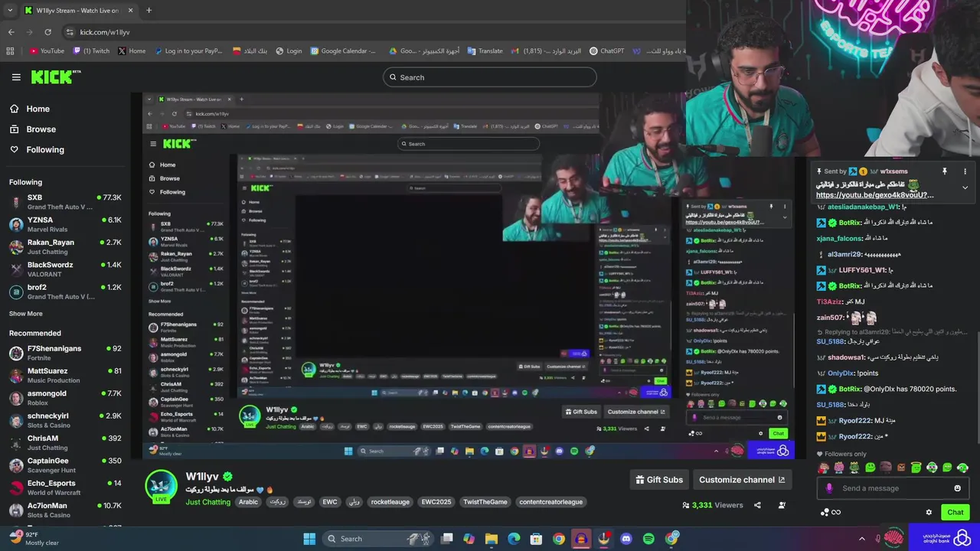Click the Kick search field

pos(490,77)
